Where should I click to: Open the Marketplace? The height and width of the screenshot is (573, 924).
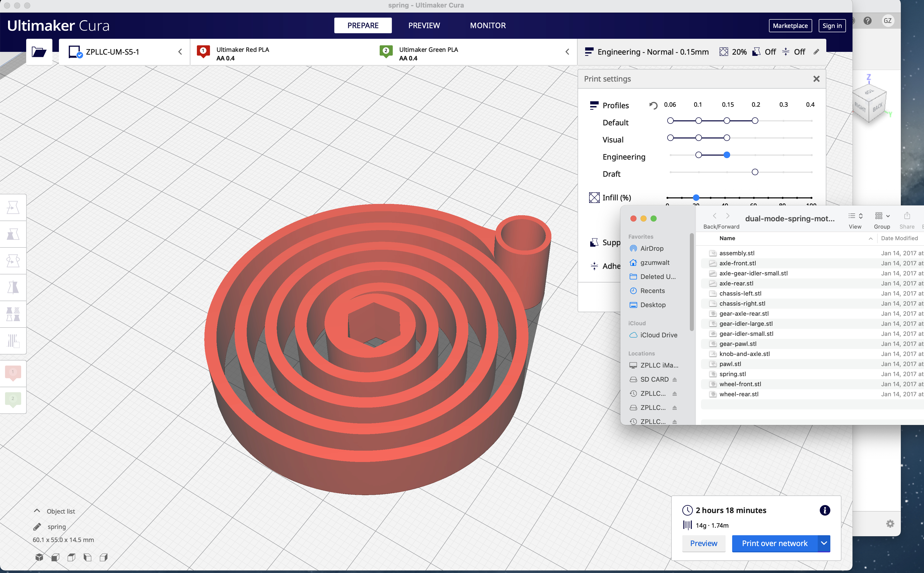[790, 26]
